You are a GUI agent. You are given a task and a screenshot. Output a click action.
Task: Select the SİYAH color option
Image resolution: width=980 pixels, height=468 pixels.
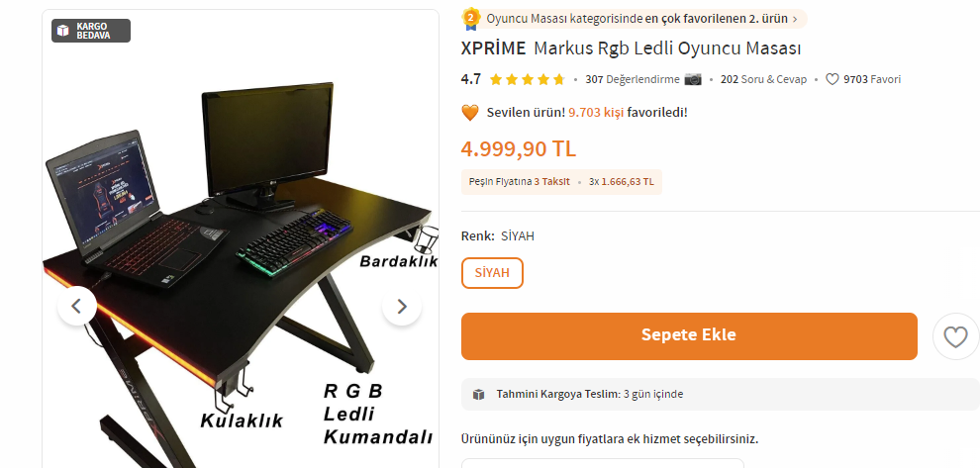pyautogui.click(x=492, y=273)
